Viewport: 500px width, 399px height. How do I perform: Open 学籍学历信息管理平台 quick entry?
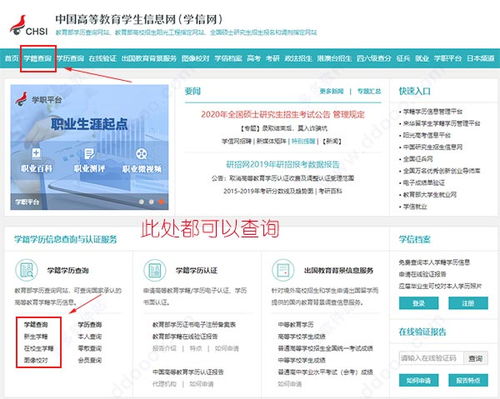click(x=433, y=111)
